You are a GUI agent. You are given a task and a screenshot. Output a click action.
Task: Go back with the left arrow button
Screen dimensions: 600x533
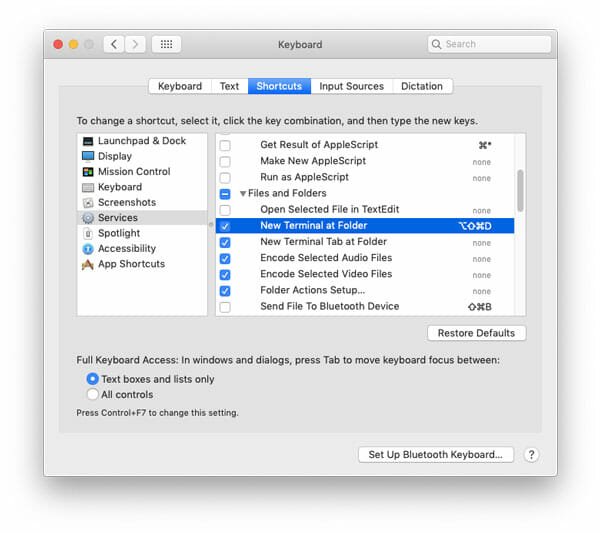pos(114,44)
